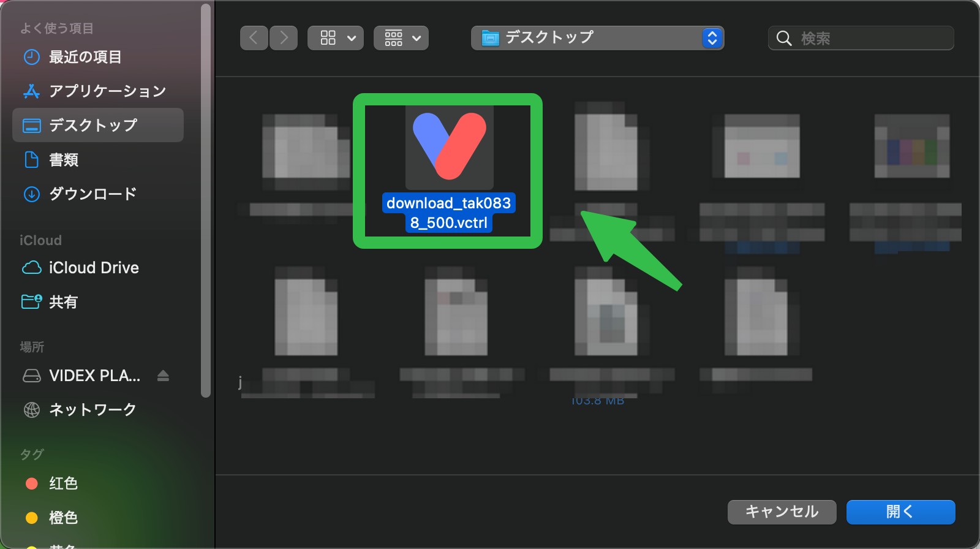Click the タグ section header

coord(32,455)
